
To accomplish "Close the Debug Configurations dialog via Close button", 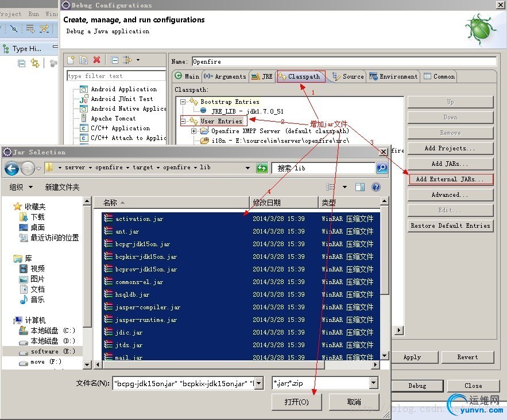I will [x=473, y=386].
